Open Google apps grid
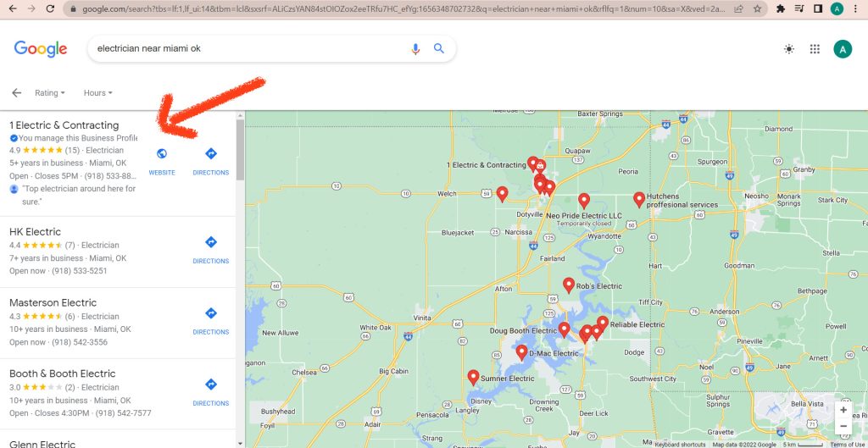 pos(815,49)
